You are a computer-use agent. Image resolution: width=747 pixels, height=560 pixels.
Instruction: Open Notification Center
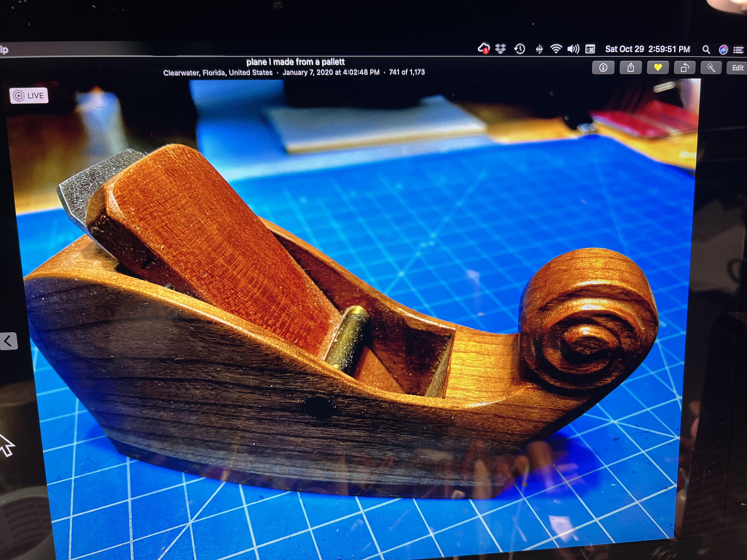[738, 50]
